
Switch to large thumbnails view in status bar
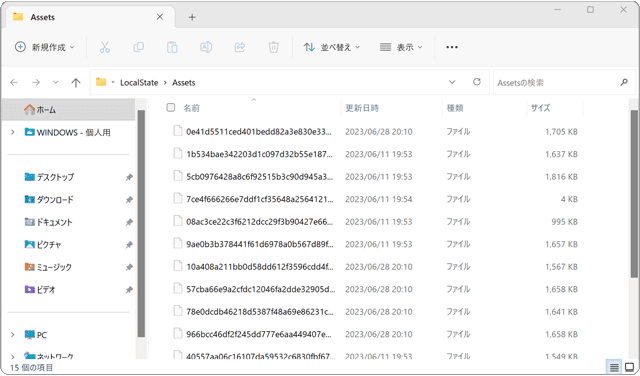point(630,367)
